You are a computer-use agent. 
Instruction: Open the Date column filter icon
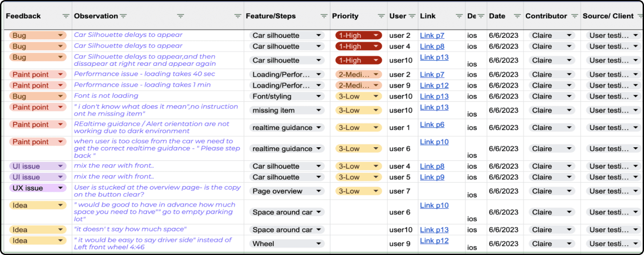517,16
